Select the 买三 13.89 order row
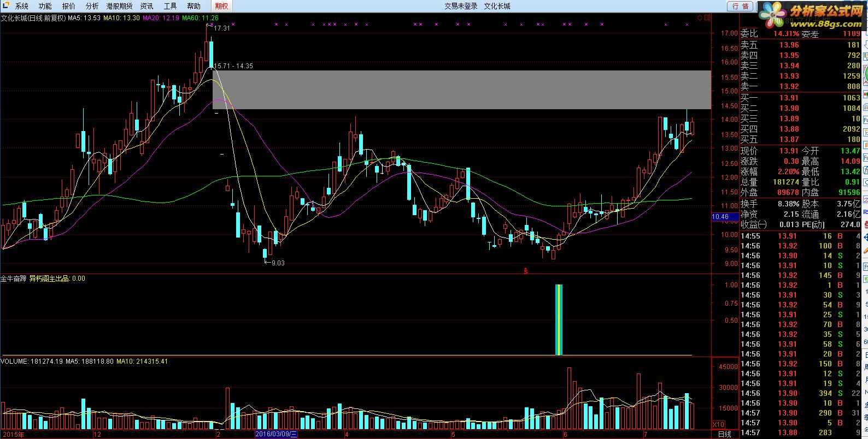 800,119
